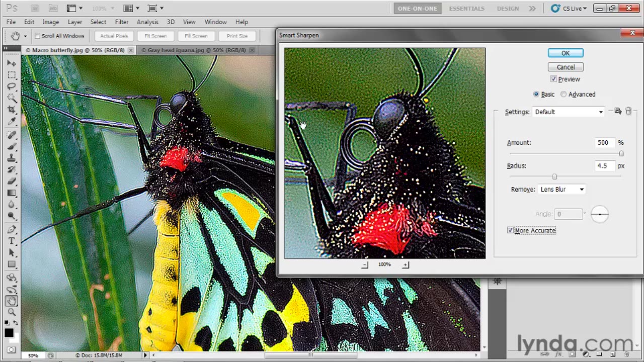Image resolution: width=644 pixels, height=362 pixels.
Task: Click the Fit Screen button
Action: coord(155,36)
